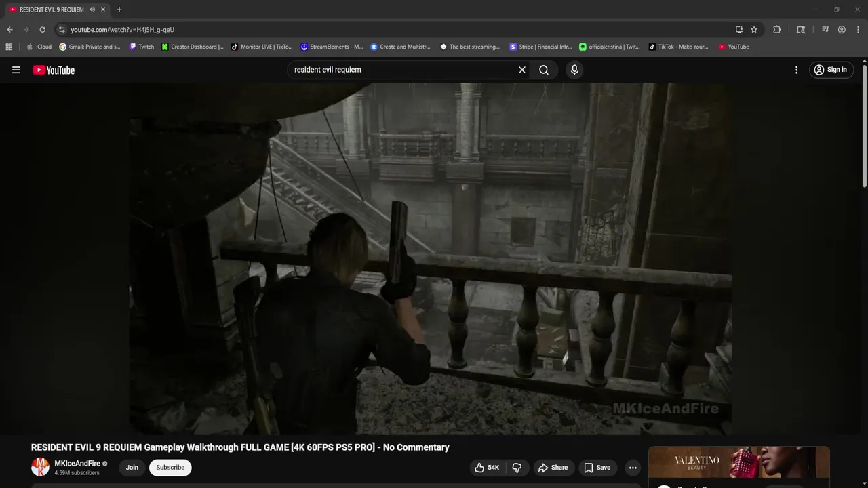Open the Stripe Financial Infrastructure bookmark
This screenshot has height=488, width=868.
click(540, 47)
